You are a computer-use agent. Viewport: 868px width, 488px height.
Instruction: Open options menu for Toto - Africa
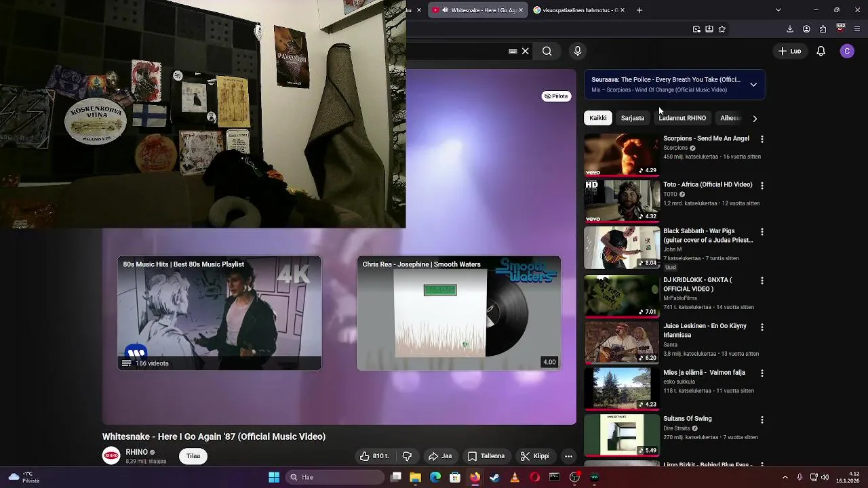[762, 185]
